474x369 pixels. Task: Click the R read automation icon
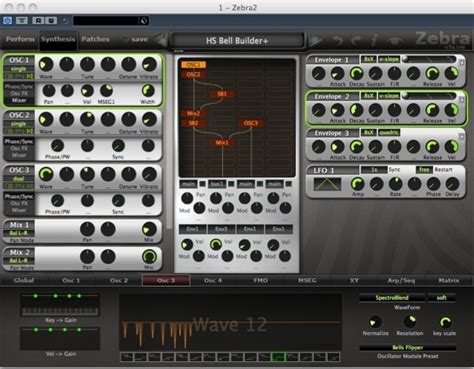38,21
